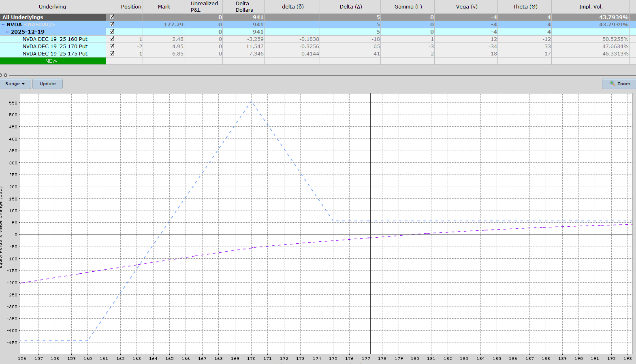Click the Delta Dollars column header
The image size is (636, 364).
(x=243, y=7)
